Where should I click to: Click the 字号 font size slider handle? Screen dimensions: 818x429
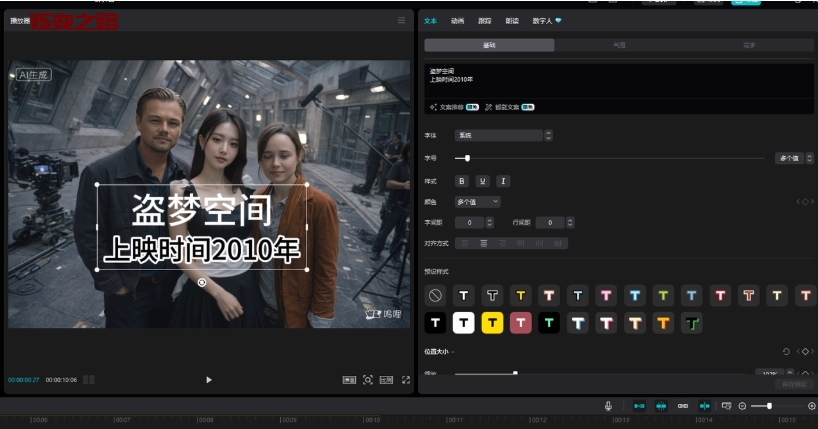(x=467, y=158)
